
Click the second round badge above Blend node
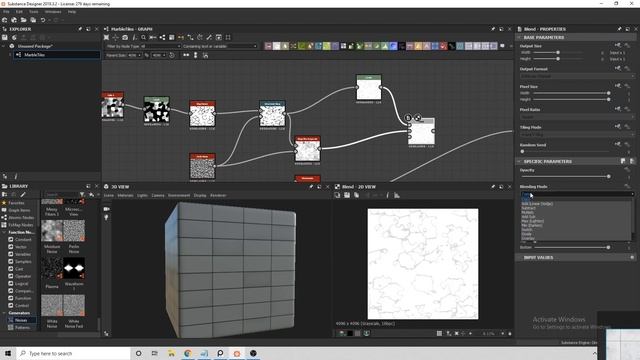click(418, 118)
